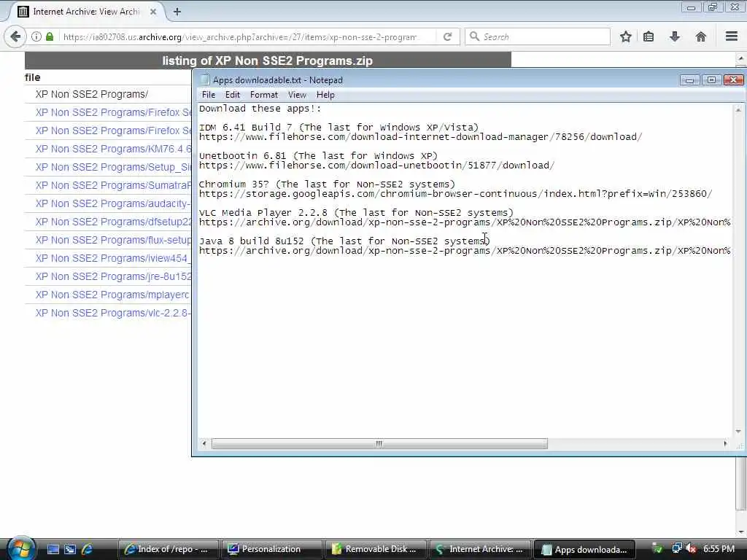Switch to Internet Archive taskbar button

pos(479,549)
